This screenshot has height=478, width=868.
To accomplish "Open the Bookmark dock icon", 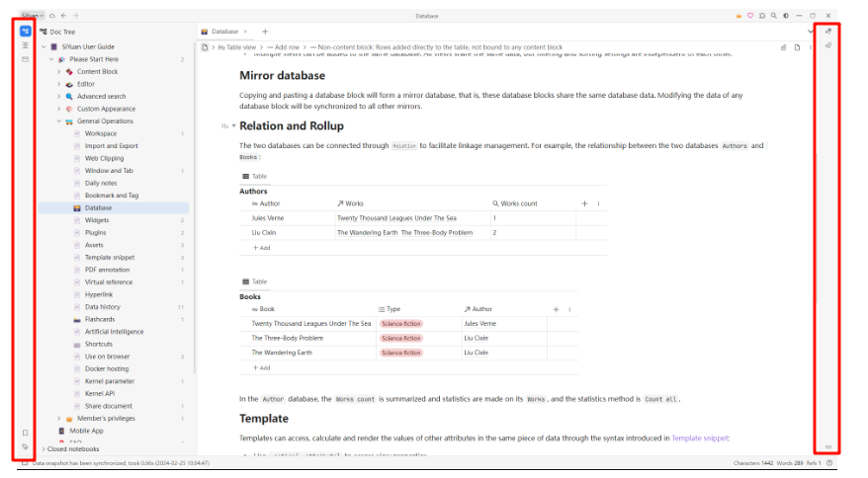I will click(25, 433).
